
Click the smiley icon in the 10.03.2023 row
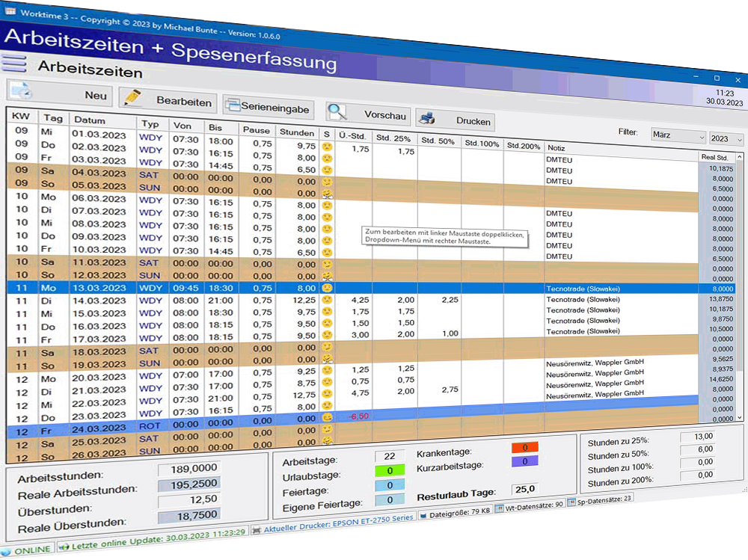coord(327,252)
